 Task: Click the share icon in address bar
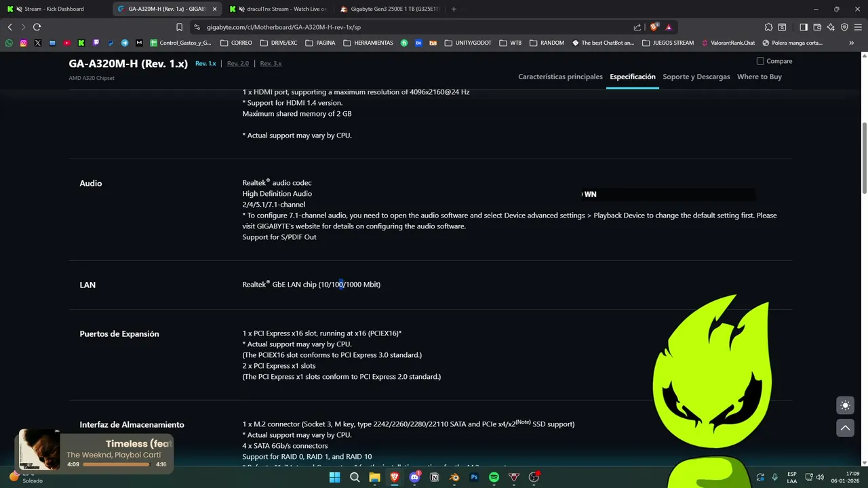[x=637, y=27]
